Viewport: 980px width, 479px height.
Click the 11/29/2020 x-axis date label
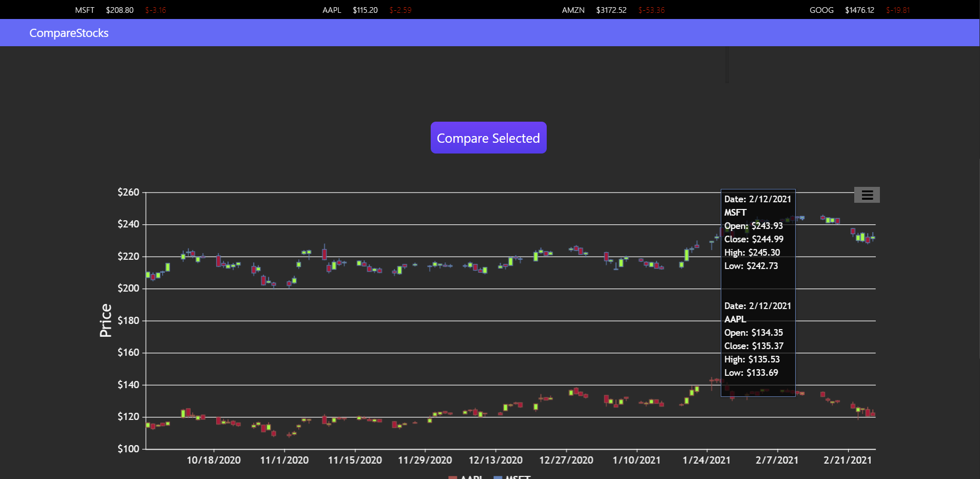click(x=425, y=460)
